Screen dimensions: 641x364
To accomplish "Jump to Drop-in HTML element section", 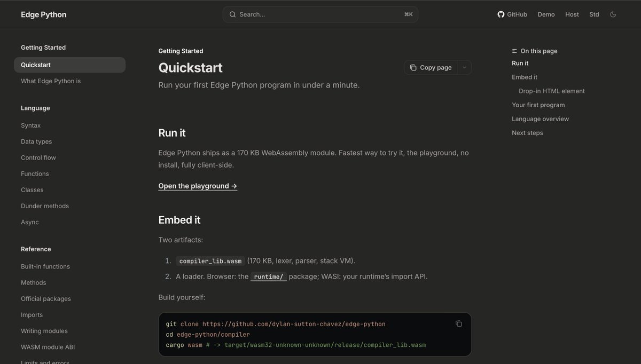I will (552, 91).
